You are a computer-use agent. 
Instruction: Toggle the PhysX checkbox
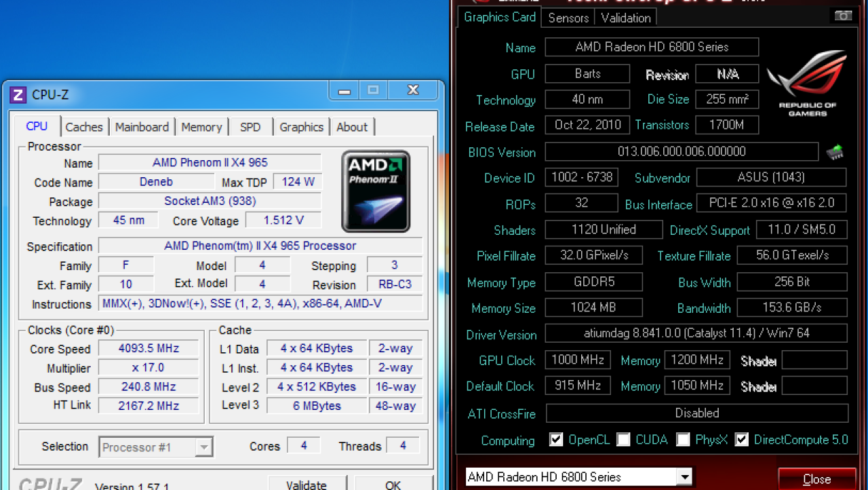click(x=683, y=440)
